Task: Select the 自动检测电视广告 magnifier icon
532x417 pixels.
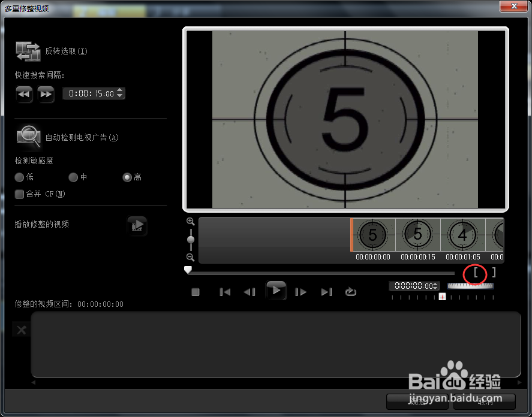Action: pyautogui.click(x=28, y=136)
